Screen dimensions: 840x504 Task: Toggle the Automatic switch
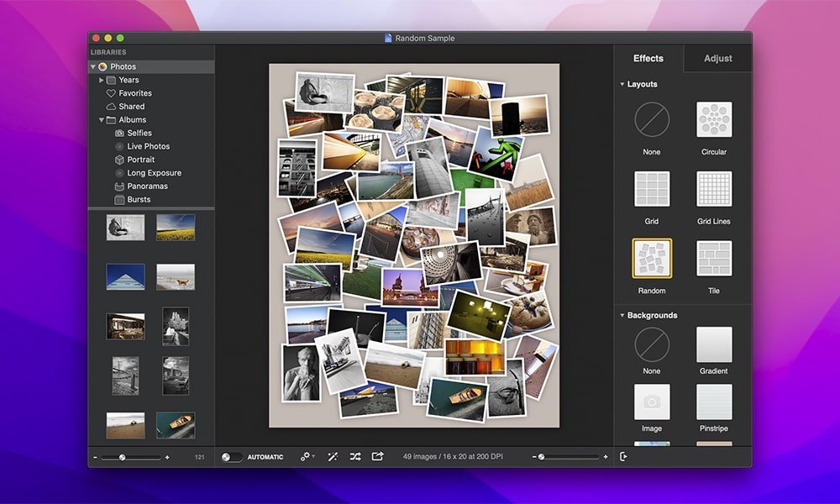[232, 457]
